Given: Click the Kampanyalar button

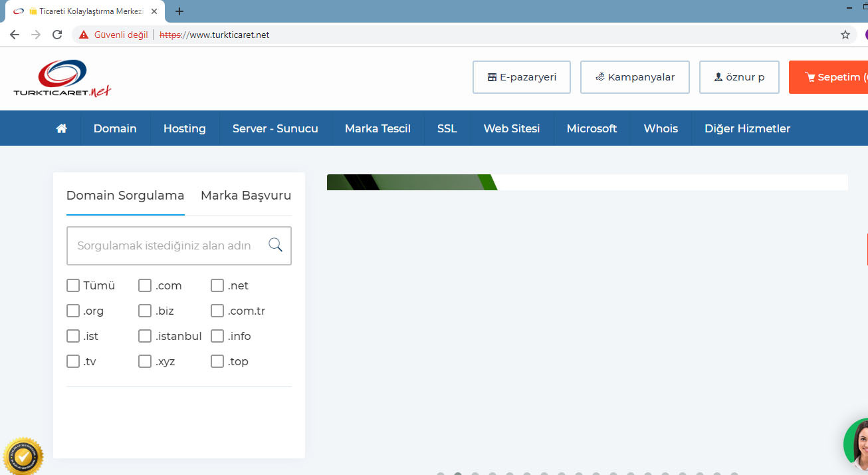Looking at the screenshot, I should coord(635,77).
